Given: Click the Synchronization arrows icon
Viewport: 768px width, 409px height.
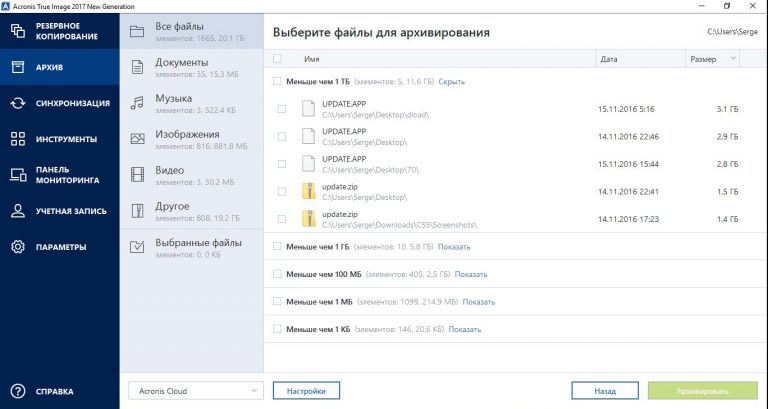Looking at the screenshot, I should (x=18, y=103).
